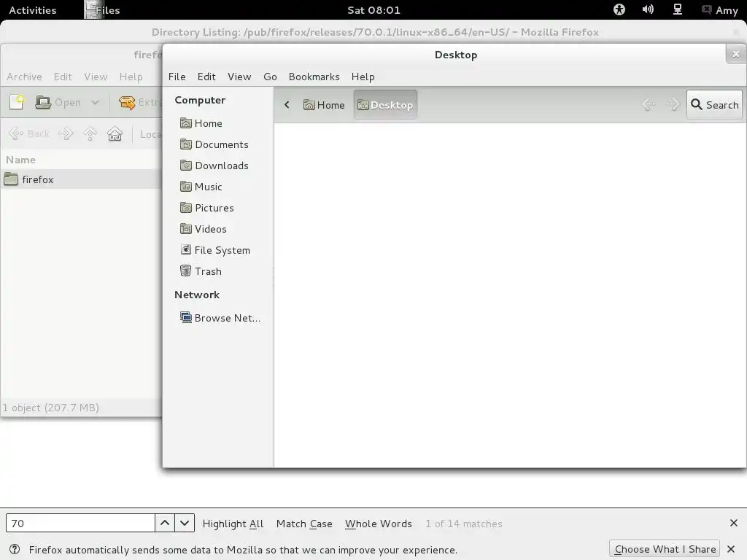
Task: Open the Bookmarks menu
Action: pyautogui.click(x=314, y=77)
